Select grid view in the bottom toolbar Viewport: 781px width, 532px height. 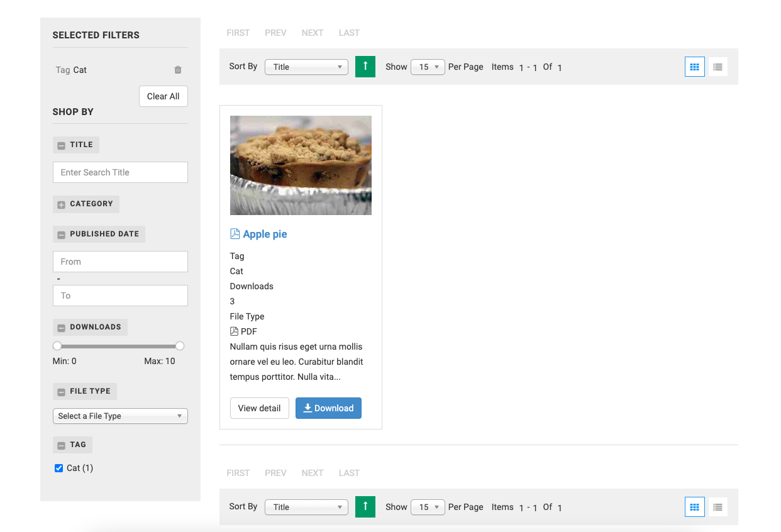tap(695, 507)
